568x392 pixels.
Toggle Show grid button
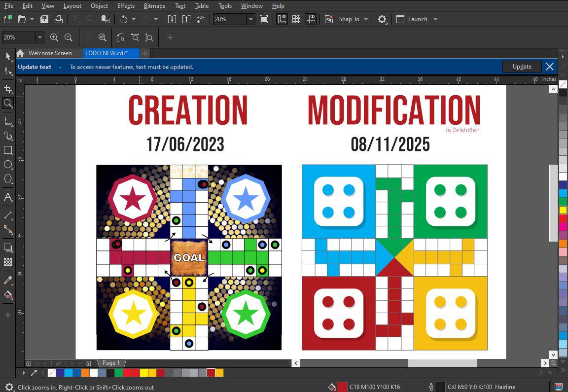pyautogui.click(x=296, y=19)
